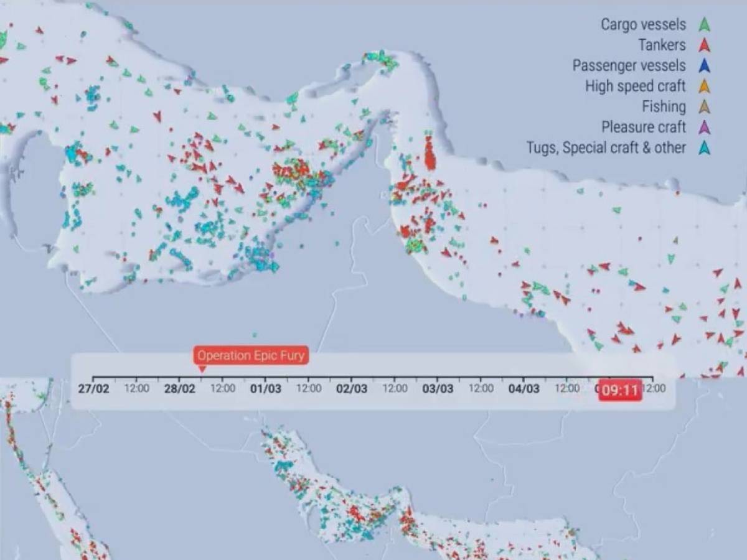747x560 pixels.
Task: Click the blue Passenger vessels legend icon
Action: (x=704, y=66)
